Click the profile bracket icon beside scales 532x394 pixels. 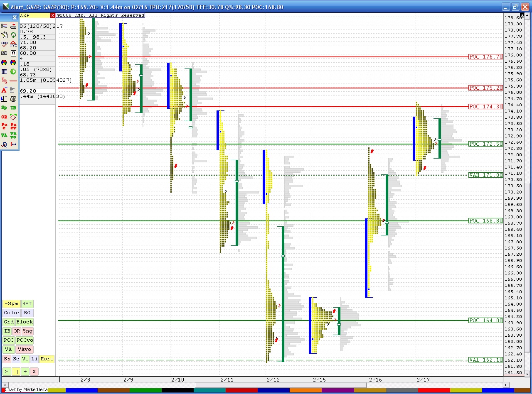[4, 99]
